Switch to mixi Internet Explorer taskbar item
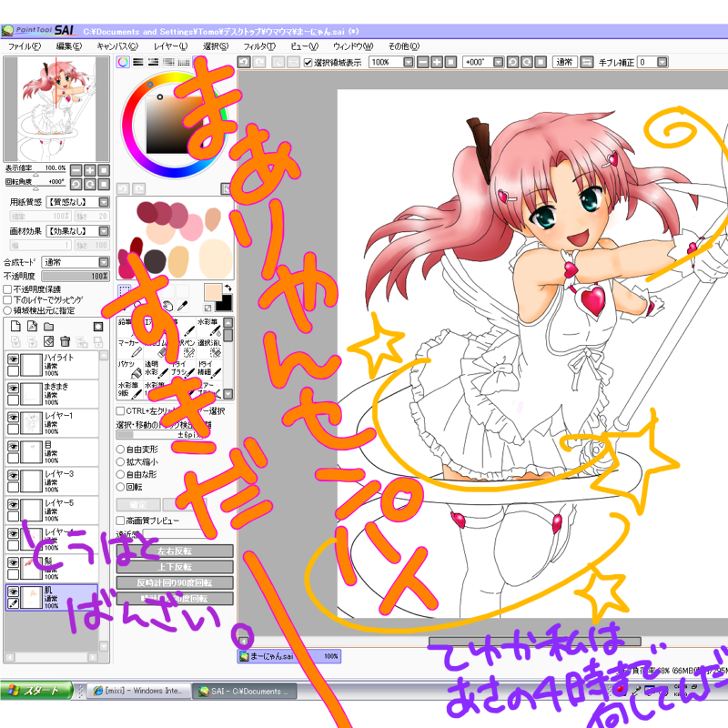 139,691
